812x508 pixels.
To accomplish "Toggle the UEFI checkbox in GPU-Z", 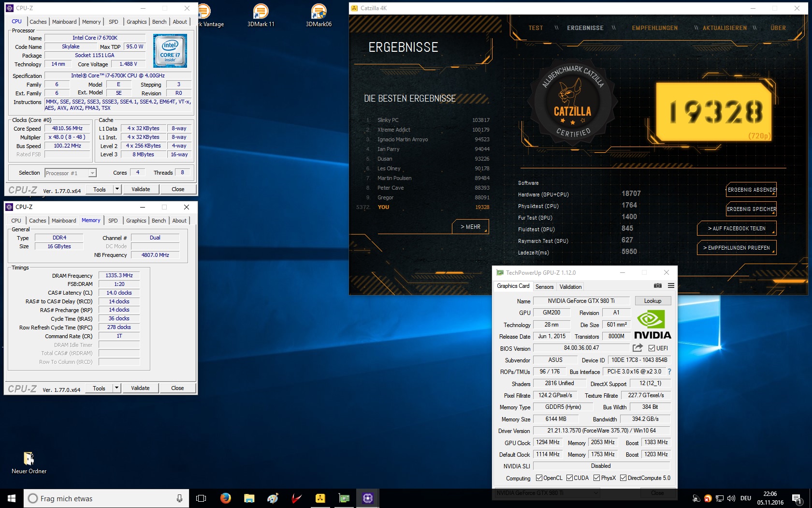I will pyautogui.click(x=652, y=348).
